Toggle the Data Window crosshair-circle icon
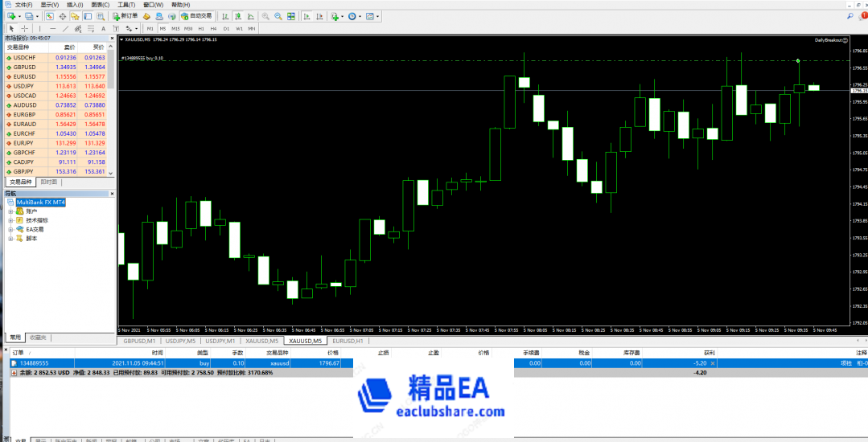The width and height of the screenshot is (868, 442). click(63, 16)
